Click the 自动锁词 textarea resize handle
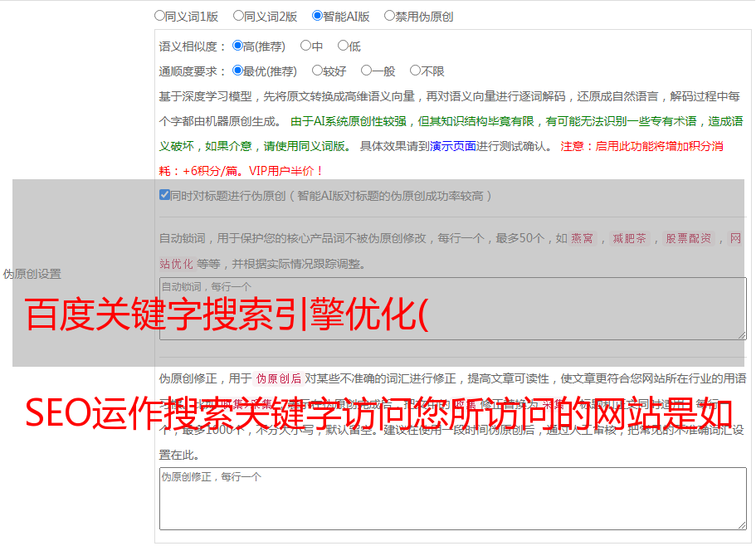The image size is (756, 546). (742, 335)
